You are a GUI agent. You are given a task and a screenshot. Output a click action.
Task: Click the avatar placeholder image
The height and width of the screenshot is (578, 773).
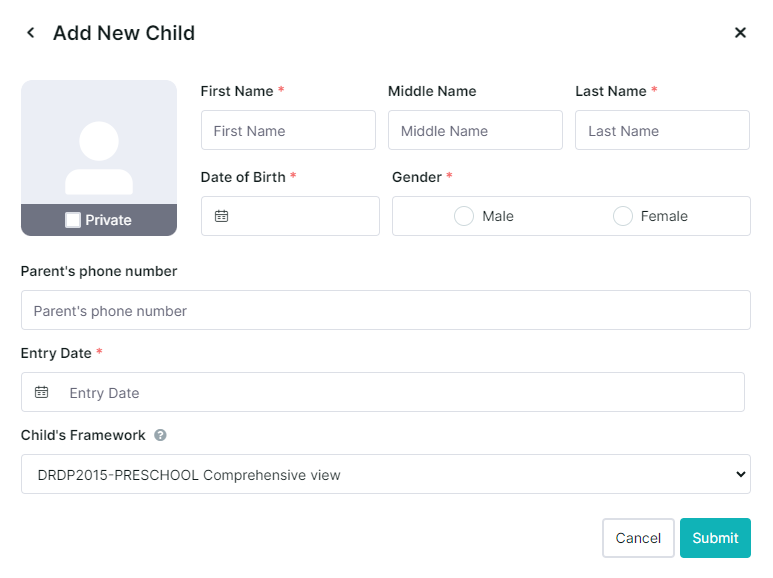99,143
